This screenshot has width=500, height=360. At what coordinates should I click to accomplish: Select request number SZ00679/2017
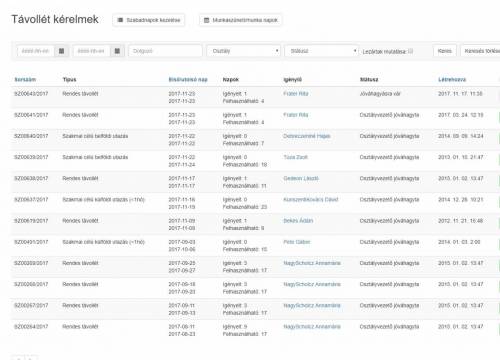31,221
